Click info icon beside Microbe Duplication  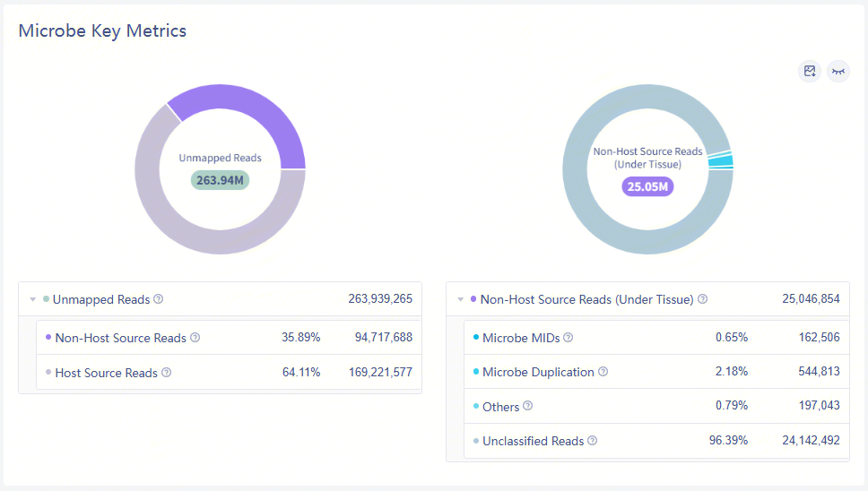603,372
